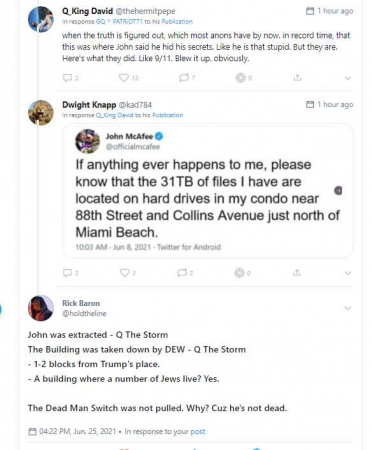The height and width of the screenshot is (450, 372).
Task: Repost Q_King David's post via repost icon
Action: click(x=183, y=78)
